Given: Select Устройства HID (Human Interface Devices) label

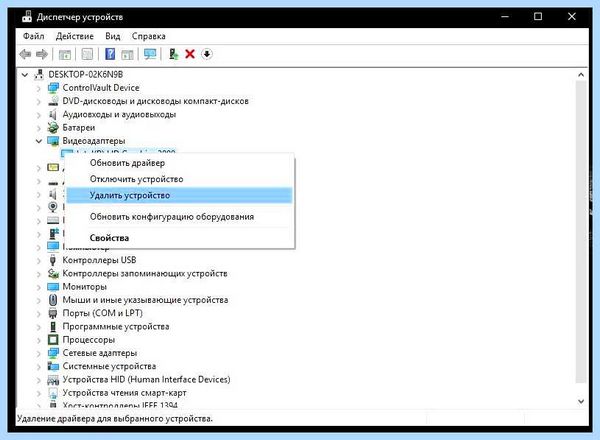Looking at the screenshot, I should coord(146,380).
